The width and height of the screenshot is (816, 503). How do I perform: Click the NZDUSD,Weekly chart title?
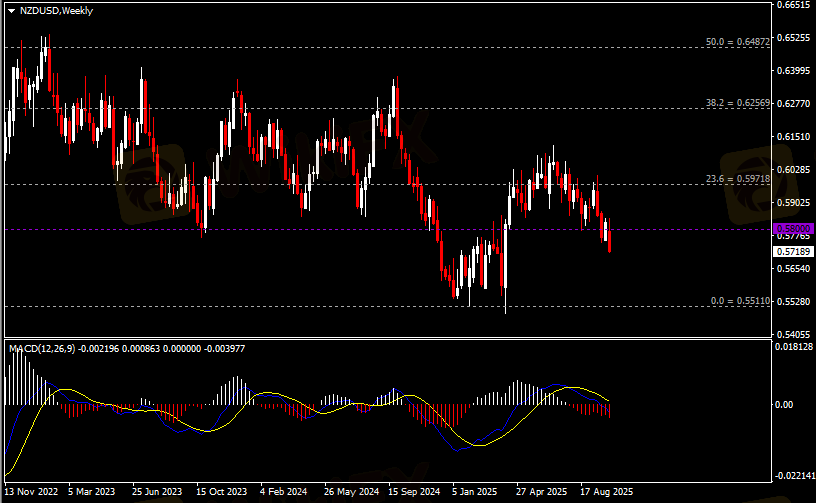coord(52,9)
